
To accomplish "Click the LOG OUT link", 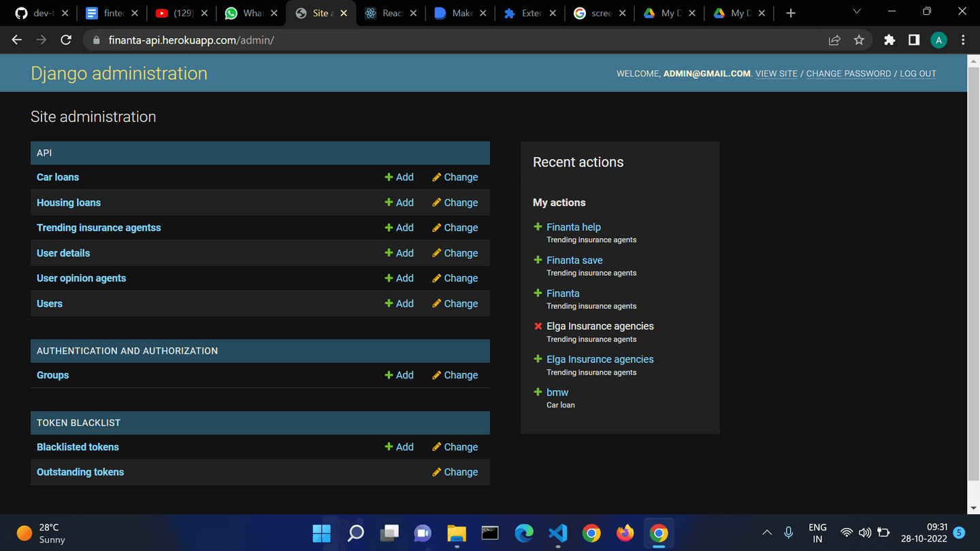I will [x=918, y=73].
